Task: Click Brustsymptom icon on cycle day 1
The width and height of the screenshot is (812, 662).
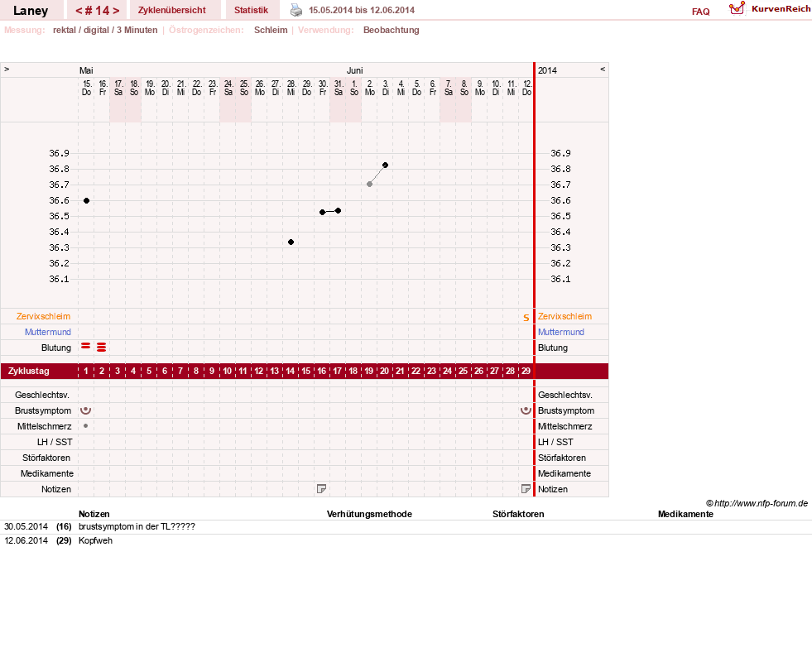Action: click(x=86, y=410)
